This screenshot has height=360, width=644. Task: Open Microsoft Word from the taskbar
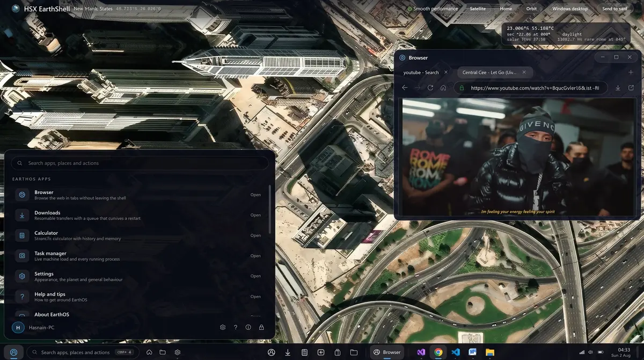coord(473,352)
